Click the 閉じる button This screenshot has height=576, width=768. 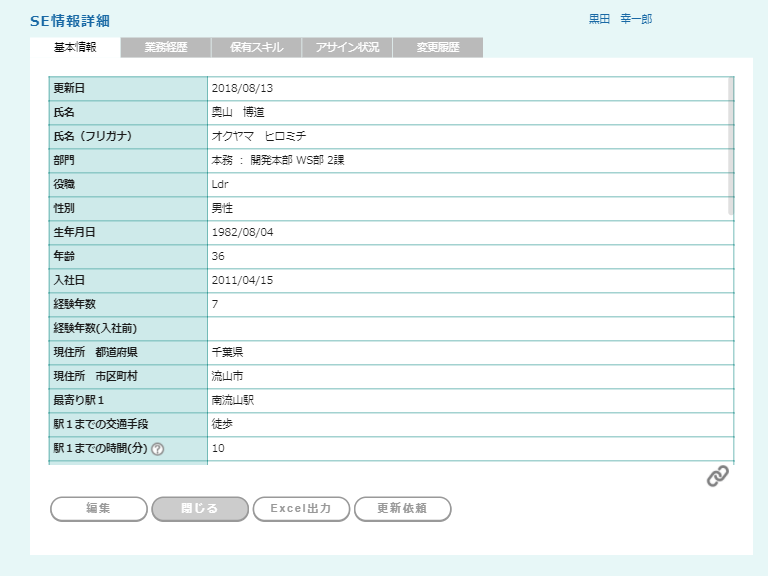point(200,508)
